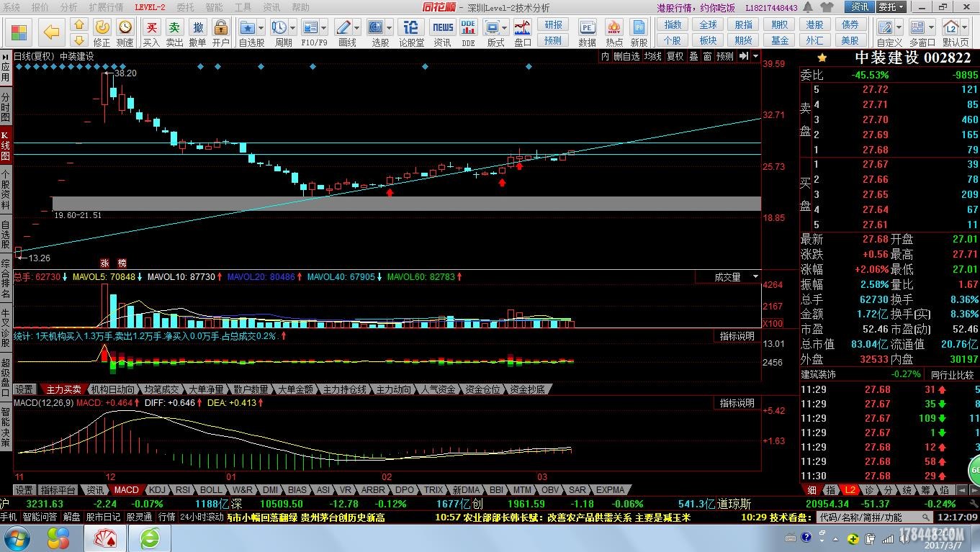
Task: Toggle the 内 button on chart header
Action: tap(605, 56)
